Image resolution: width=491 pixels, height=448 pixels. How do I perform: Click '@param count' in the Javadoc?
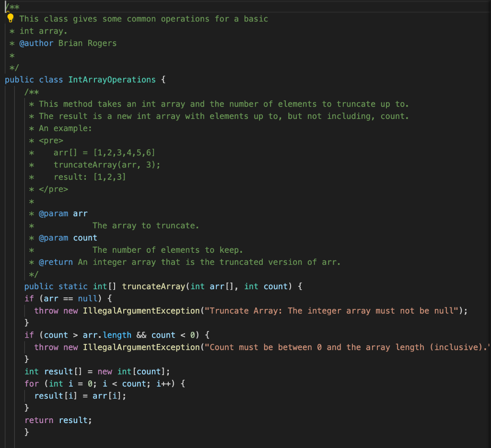click(x=68, y=238)
